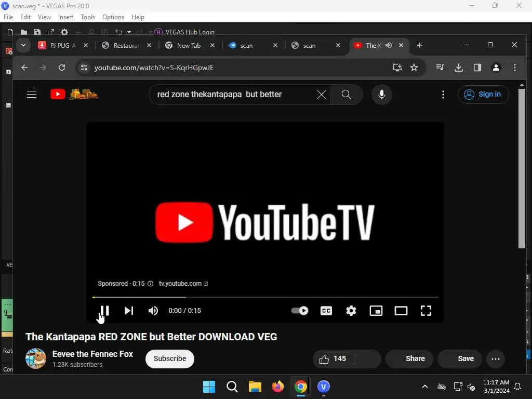532x399 pixels.
Task: Open the tv.youtube.com sponsored link
Action: pyautogui.click(x=183, y=283)
